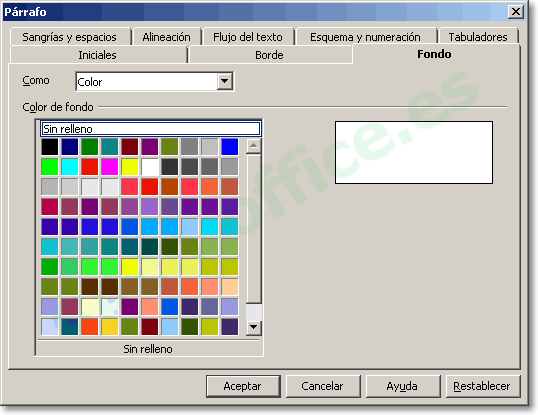Choose the light blue swatch in bottom row
538x415 pixels.
169,327
